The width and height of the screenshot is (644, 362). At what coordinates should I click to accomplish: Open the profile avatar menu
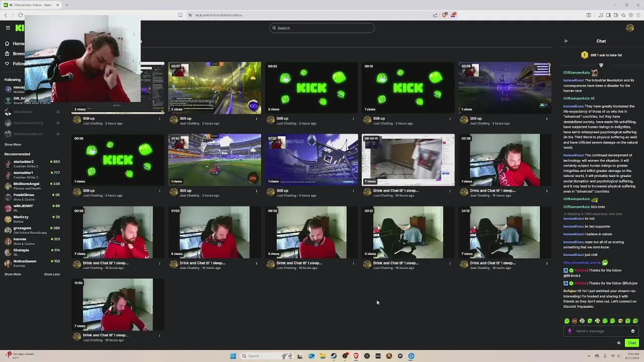coord(630,28)
